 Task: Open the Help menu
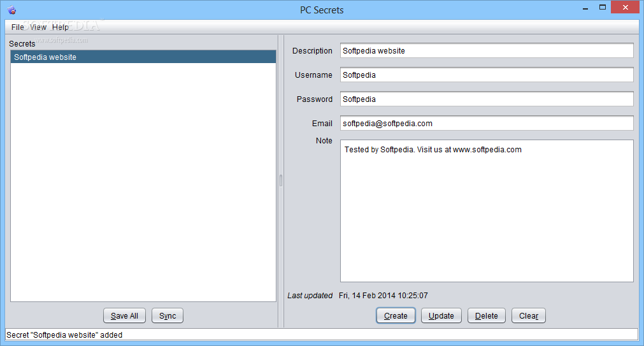(61, 27)
